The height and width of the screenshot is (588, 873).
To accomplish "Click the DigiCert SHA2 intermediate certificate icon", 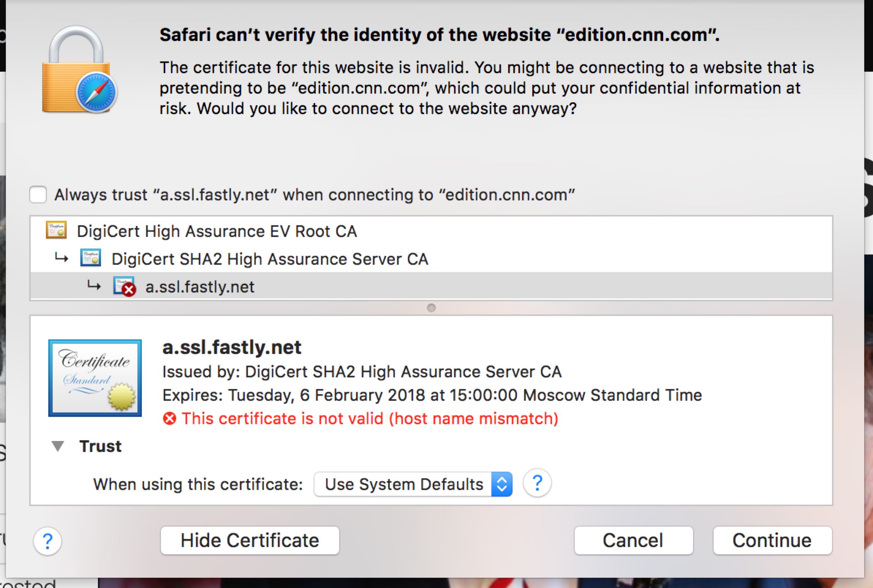I will point(91,258).
